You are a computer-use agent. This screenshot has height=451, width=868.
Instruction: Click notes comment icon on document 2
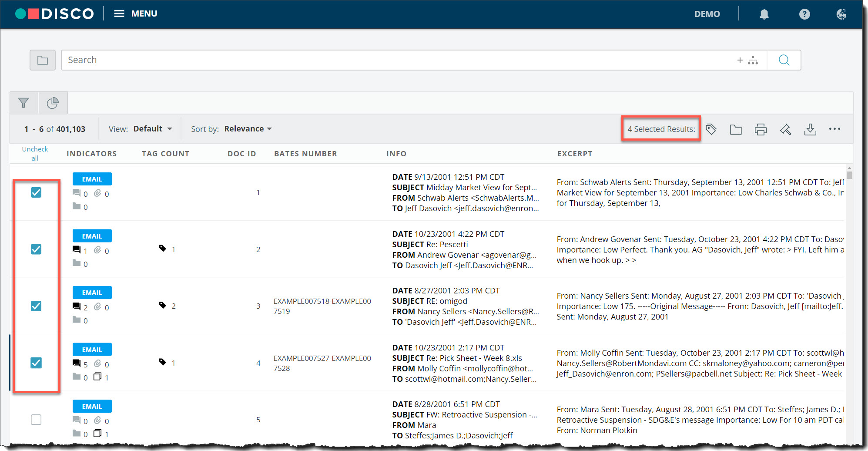pos(77,250)
